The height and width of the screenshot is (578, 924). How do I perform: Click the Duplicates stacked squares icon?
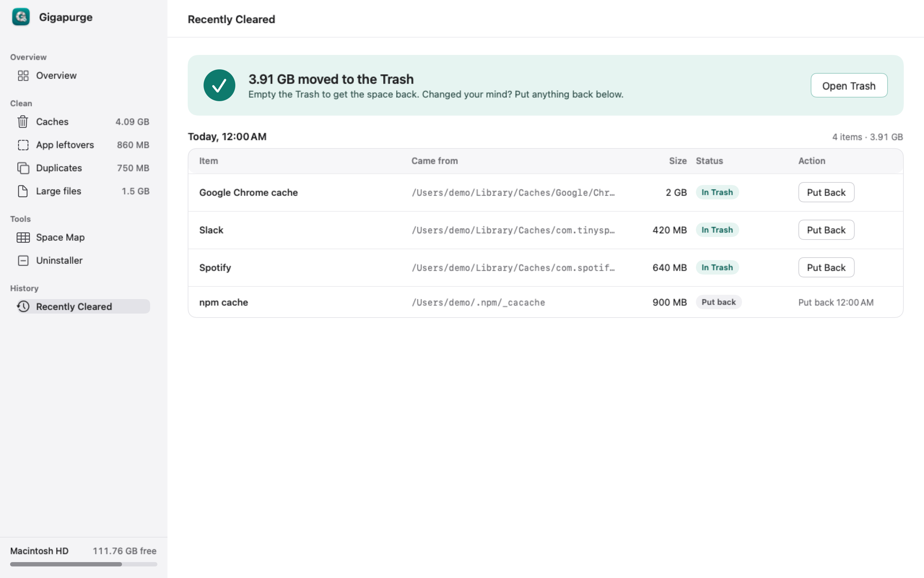(23, 168)
